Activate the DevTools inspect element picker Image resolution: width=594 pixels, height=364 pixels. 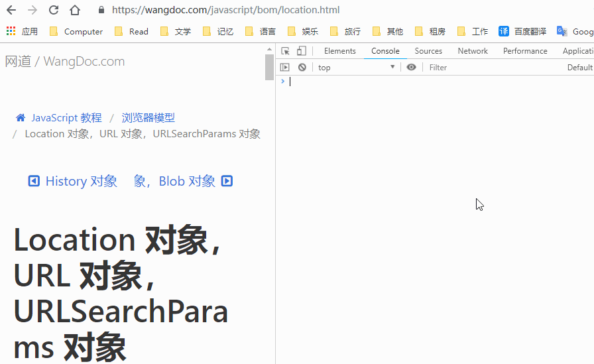coord(285,51)
